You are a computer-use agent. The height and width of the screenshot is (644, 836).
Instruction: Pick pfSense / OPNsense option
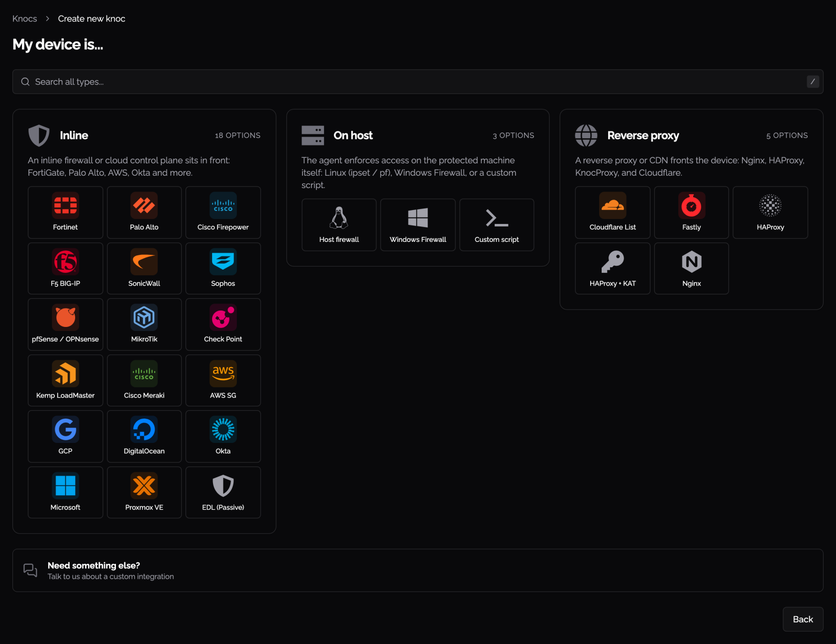pyautogui.click(x=65, y=324)
